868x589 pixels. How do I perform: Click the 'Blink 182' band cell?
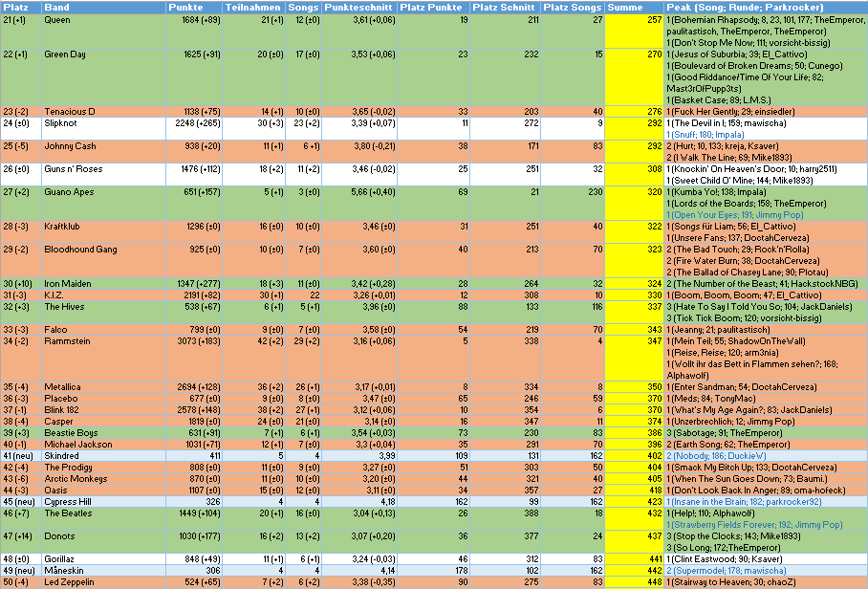(x=103, y=409)
